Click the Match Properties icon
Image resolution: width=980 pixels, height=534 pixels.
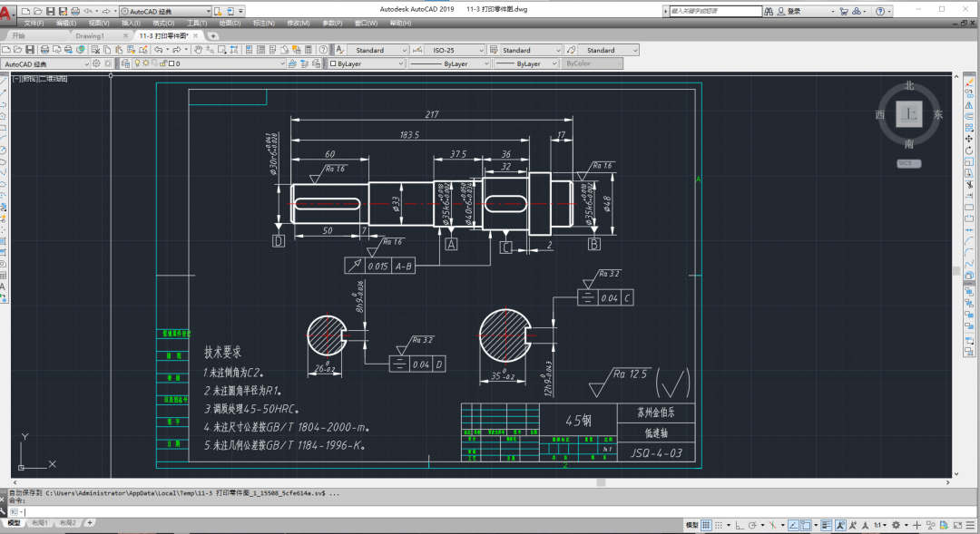[x=130, y=50]
